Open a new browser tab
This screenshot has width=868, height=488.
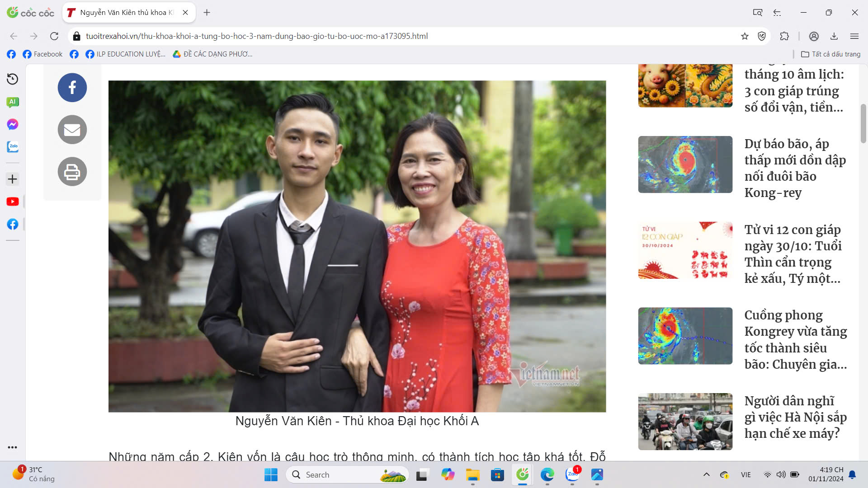click(x=207, y=13)
